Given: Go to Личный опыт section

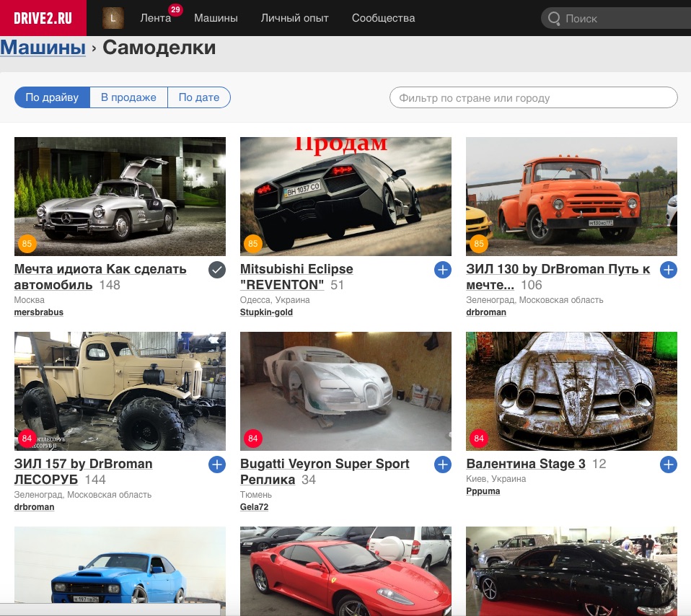Looking at the screenshot, I should (x=295, y=18).
